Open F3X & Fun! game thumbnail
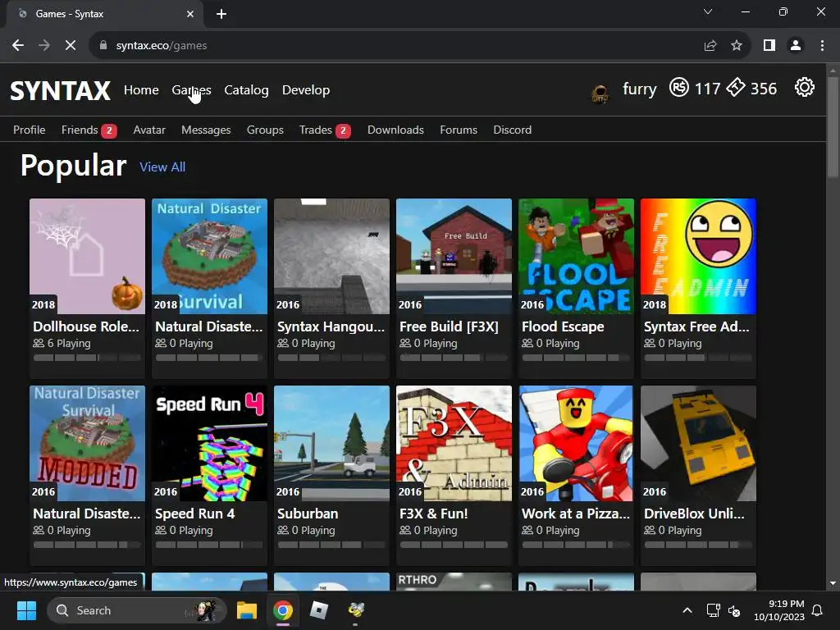Viewport: 840px width, 630px height. click(x=454, y=443)
